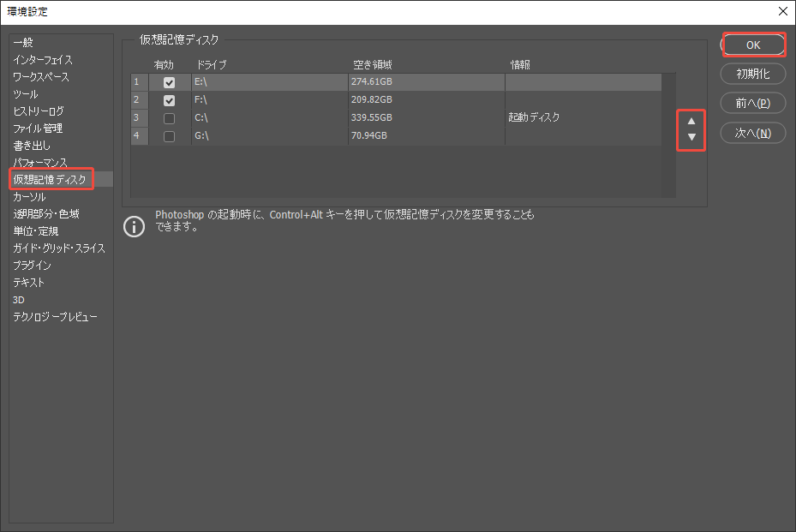This screenshot has height=532, width=796.
Task: Click the info icon next to the startup tip
Action: tap(134, 226)
